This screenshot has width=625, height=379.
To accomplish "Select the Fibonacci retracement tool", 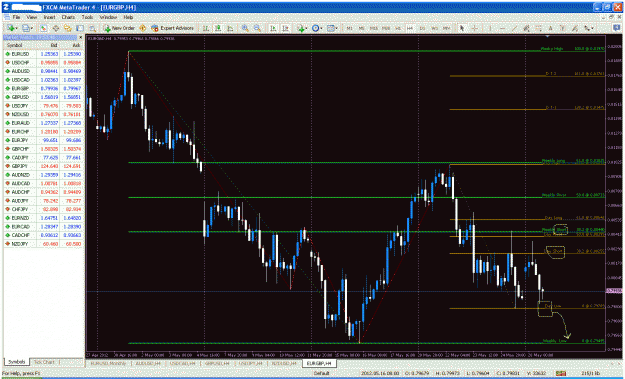I will [538, 28].
